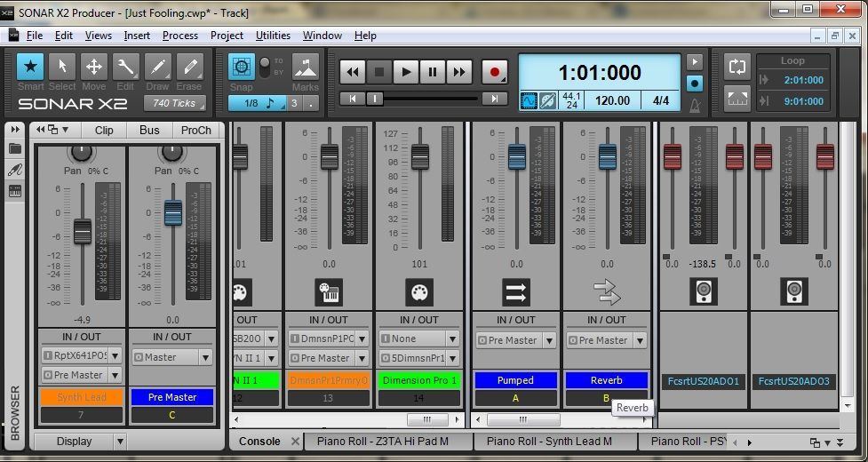Open the Utilities menu
This screenshot has width=868, height=462.
click(x=273, y=36)
